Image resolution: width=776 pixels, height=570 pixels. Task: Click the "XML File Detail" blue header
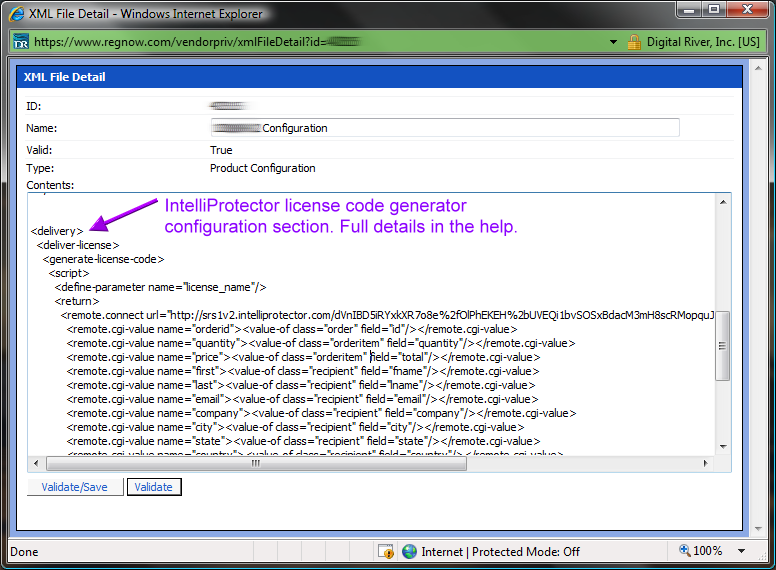pos(379,77)
